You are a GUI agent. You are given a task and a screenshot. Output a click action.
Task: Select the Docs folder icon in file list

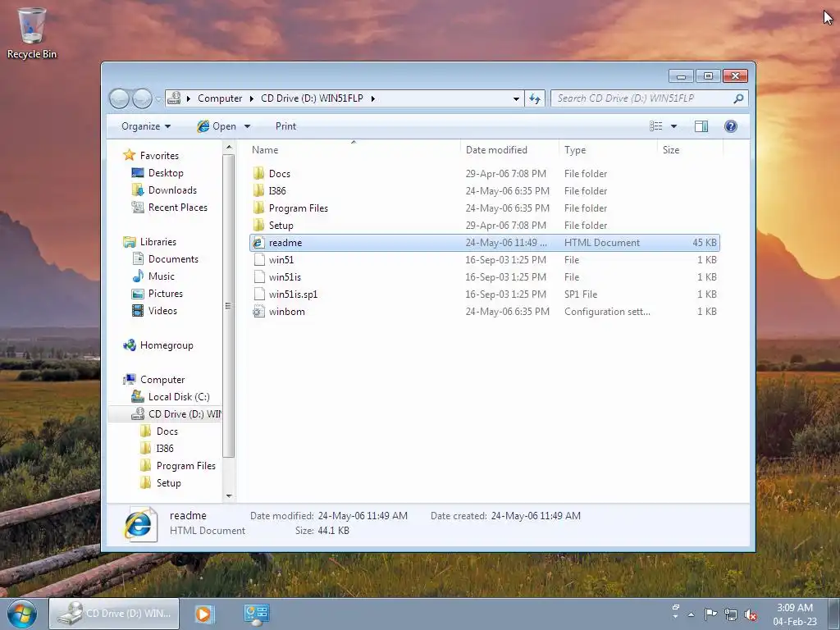258,173
